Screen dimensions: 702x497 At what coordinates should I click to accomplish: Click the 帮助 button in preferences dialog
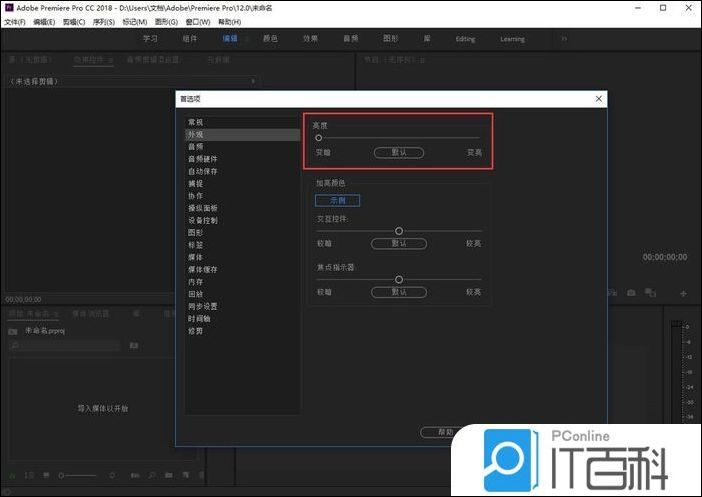point(445,432)
